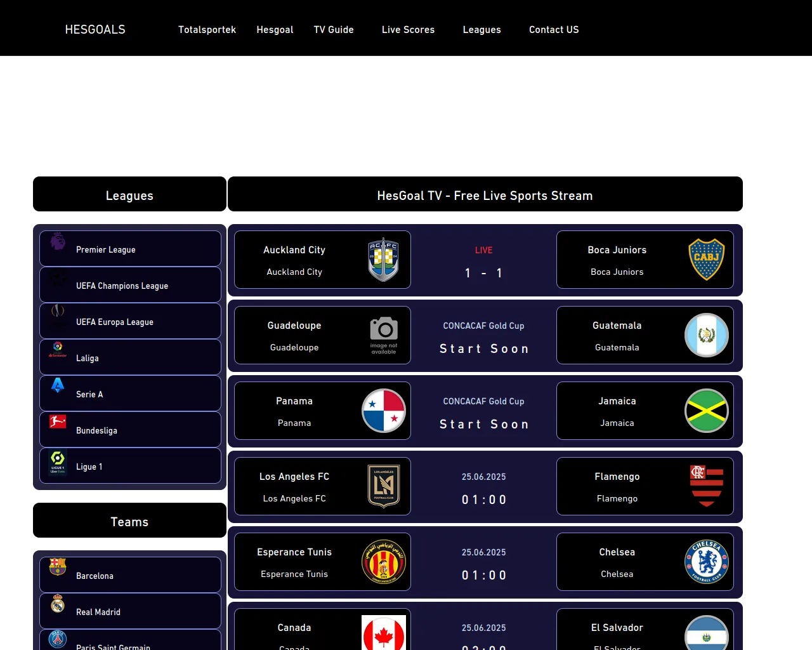Viewport: 812px width, 650px height.
Task: Open the Live Scores menu item
Action: click(408, 30)
